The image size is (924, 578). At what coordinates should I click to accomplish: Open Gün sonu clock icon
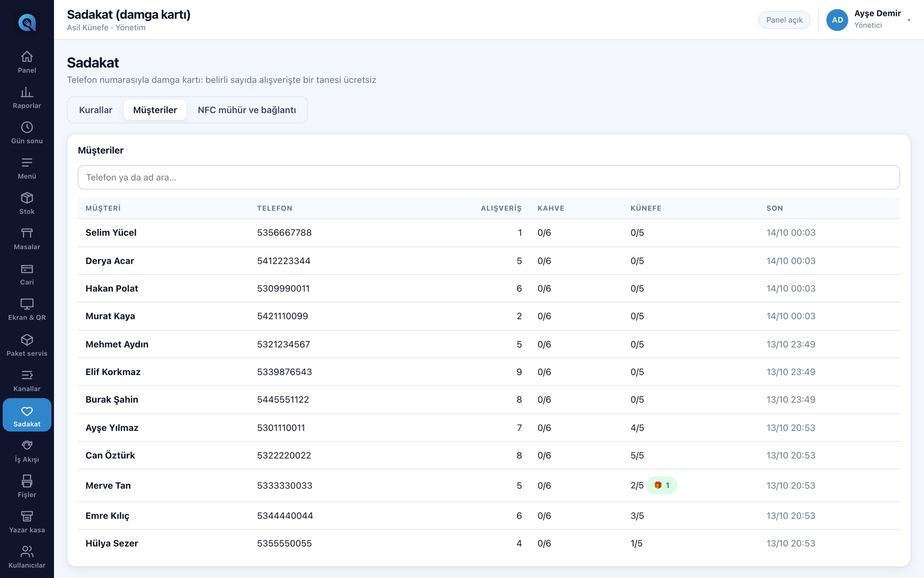tap(27, 127)
